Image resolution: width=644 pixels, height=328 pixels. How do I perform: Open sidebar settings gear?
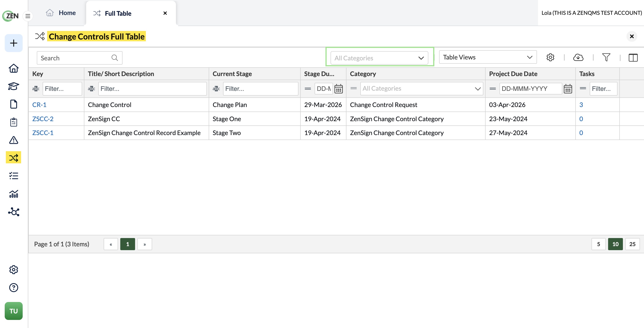point(13,269)
